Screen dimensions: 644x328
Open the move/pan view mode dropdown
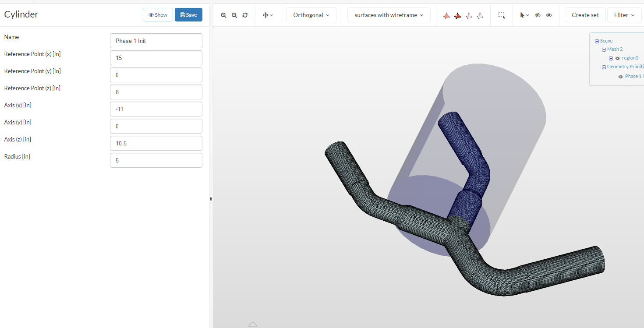click(x=268, y=15)
